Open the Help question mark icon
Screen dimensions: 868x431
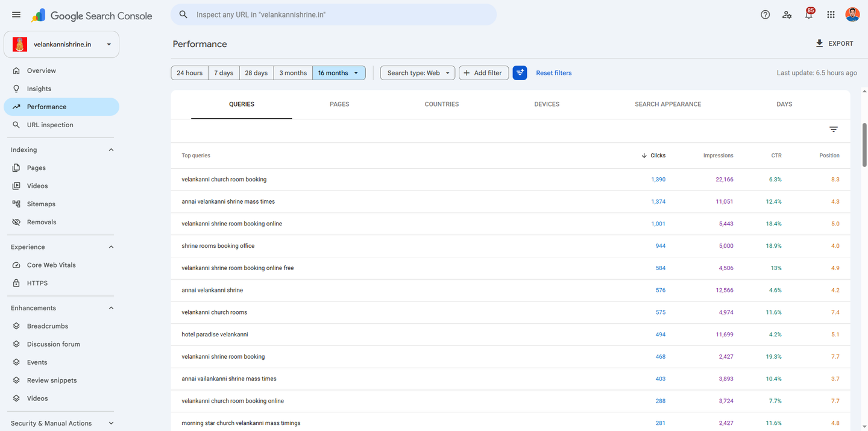pyautogui.click(x=766, y=14)
